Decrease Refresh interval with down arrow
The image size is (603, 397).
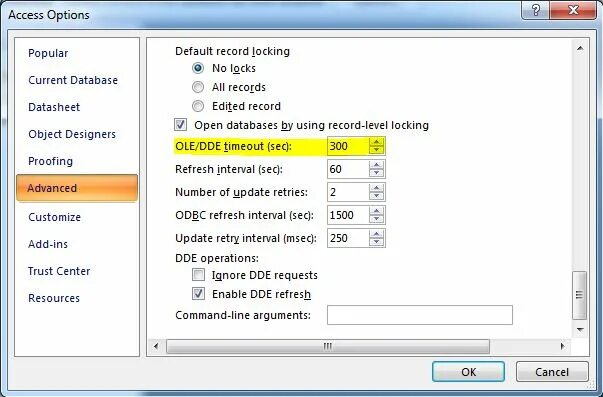pos(376,173)
